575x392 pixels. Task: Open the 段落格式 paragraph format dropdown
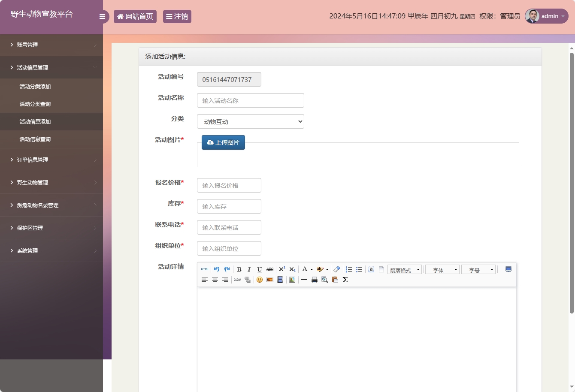point(404,270)
